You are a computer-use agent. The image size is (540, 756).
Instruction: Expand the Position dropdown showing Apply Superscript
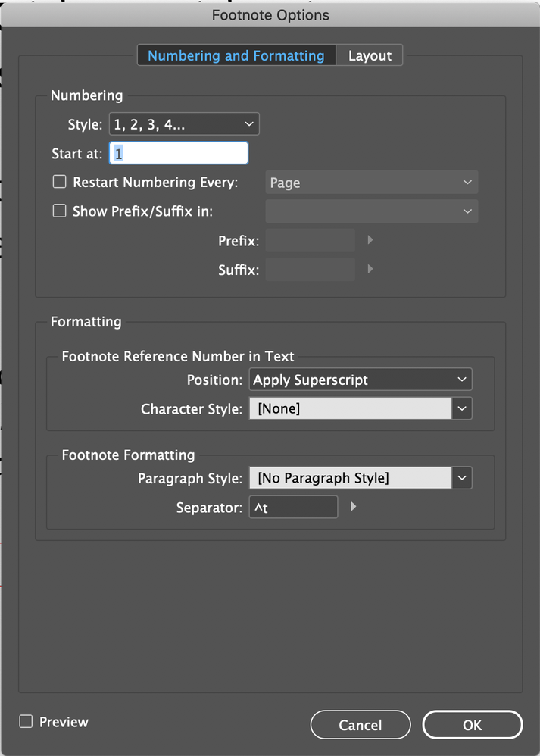pos(360,379)
